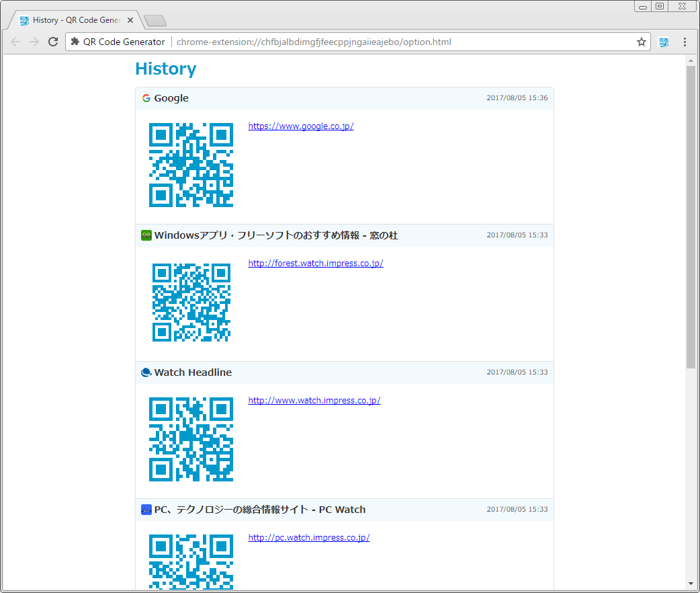The width and height of the screenshot is (700, 593).
Task: Select the History - QR Code Generator tab
Action: coord(76,20)
